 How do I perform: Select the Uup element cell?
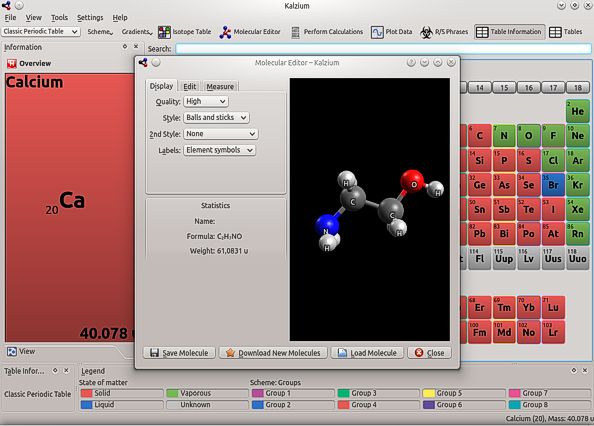click(504, 258)
